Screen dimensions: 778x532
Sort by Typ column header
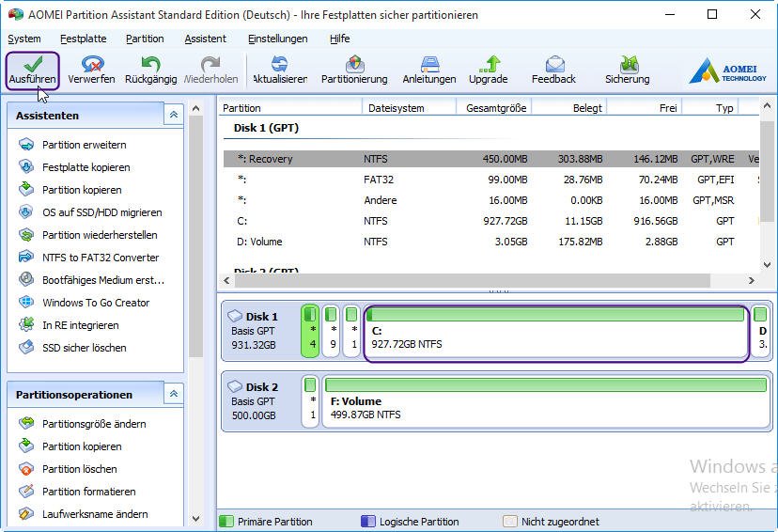point(710,108)
